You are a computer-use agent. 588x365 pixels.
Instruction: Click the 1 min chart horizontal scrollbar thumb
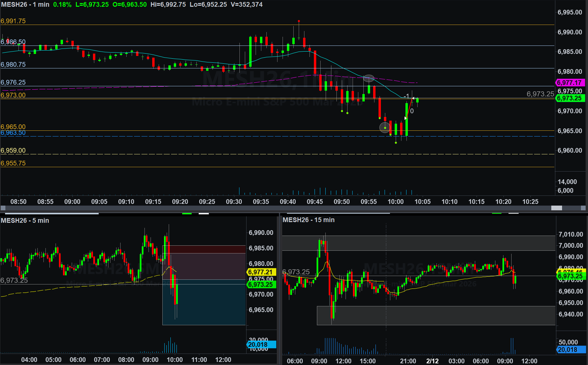[x=556, y=208]
